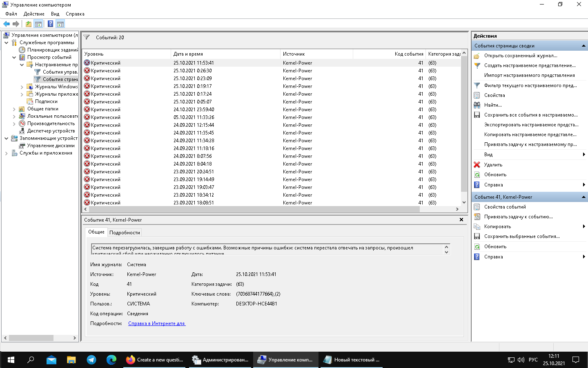Click the floppy icon for 'Сохранить выбранные события'
This screenshot has width=588, height=368.
(x=477, y=236)
